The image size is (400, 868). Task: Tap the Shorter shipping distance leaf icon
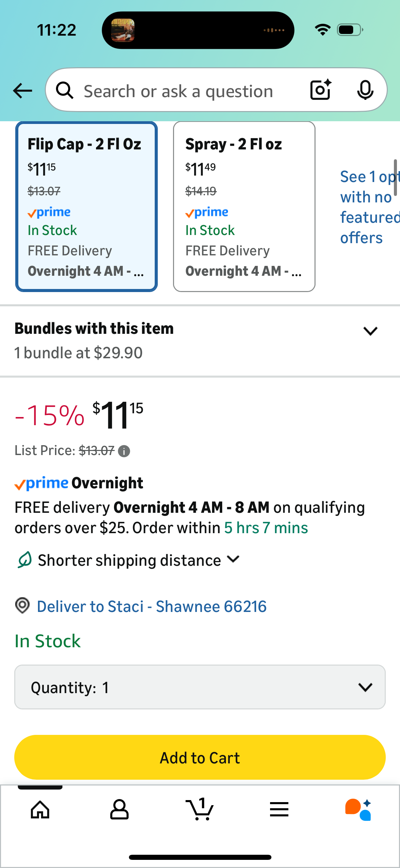25,560
